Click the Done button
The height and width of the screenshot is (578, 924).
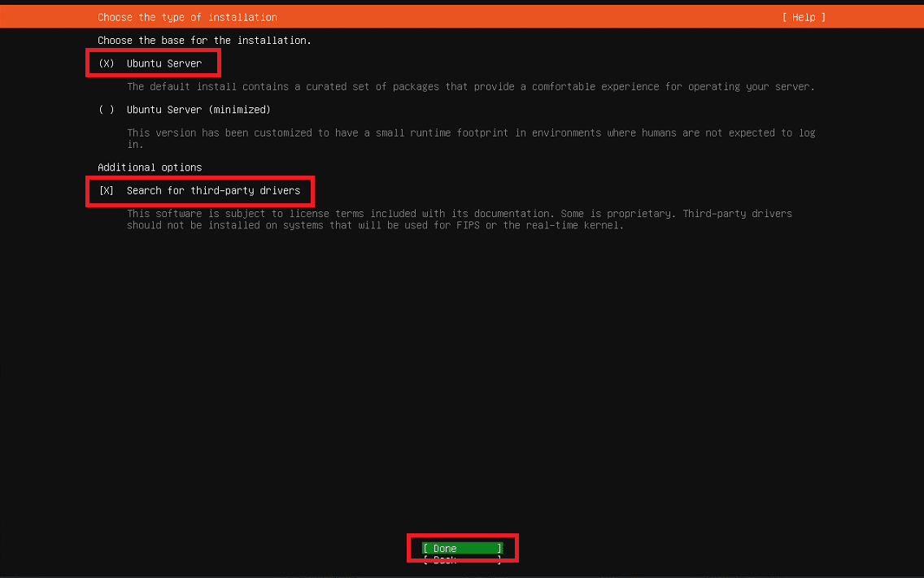[x=463, y=549]
